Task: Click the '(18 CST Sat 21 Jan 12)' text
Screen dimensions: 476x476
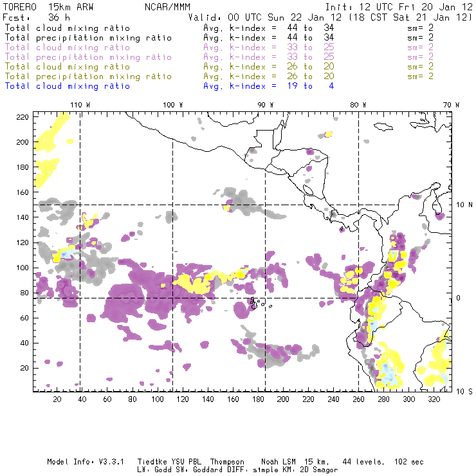Action: coord(410,17)
